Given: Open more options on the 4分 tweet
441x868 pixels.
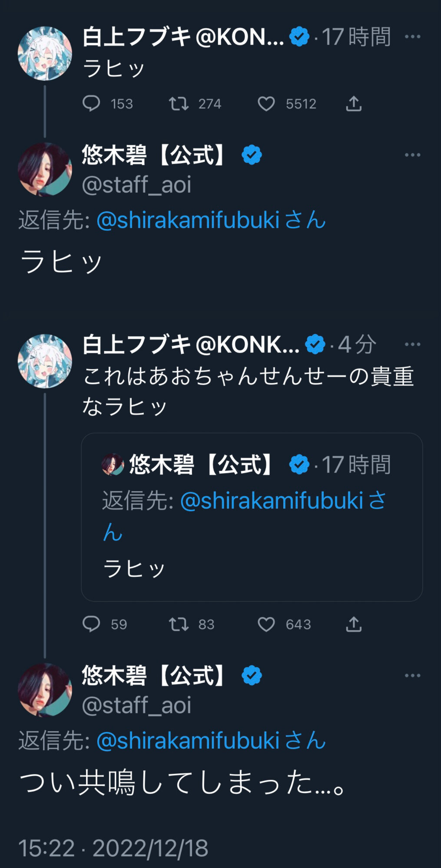Looking at the screenshot, I should click(x=412, y=345).
